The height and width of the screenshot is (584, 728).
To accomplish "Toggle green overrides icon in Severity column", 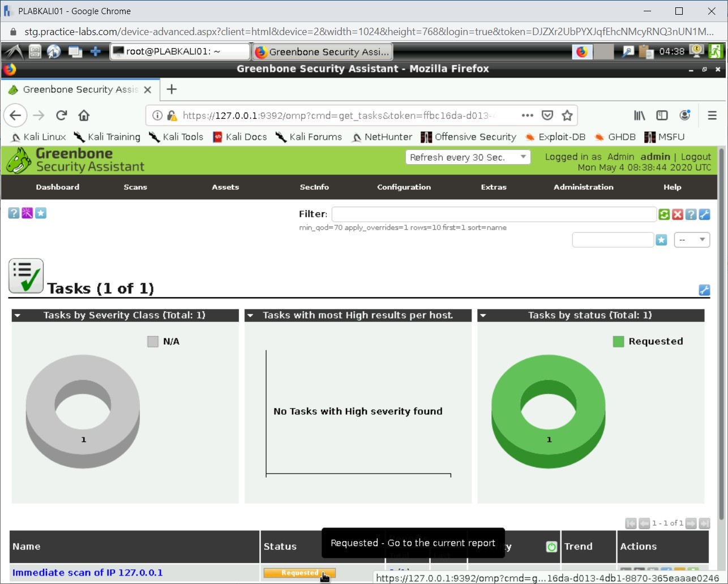I will coord(551,547).
